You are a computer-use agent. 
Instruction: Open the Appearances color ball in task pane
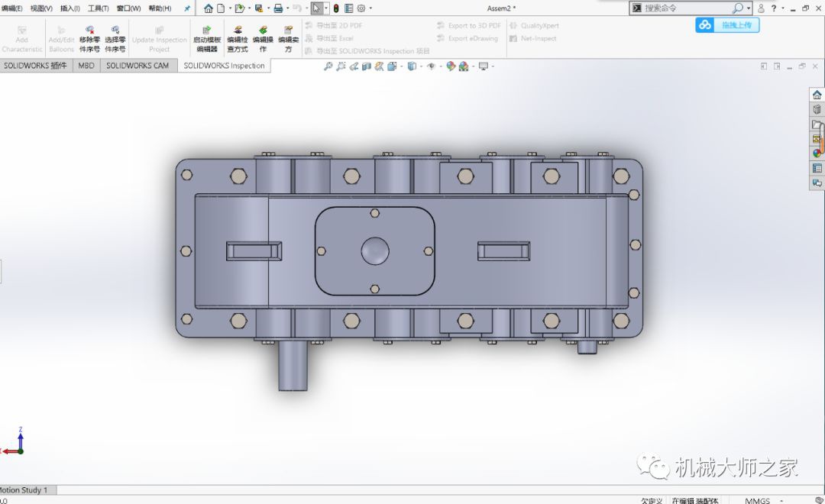tap(817, 153)
